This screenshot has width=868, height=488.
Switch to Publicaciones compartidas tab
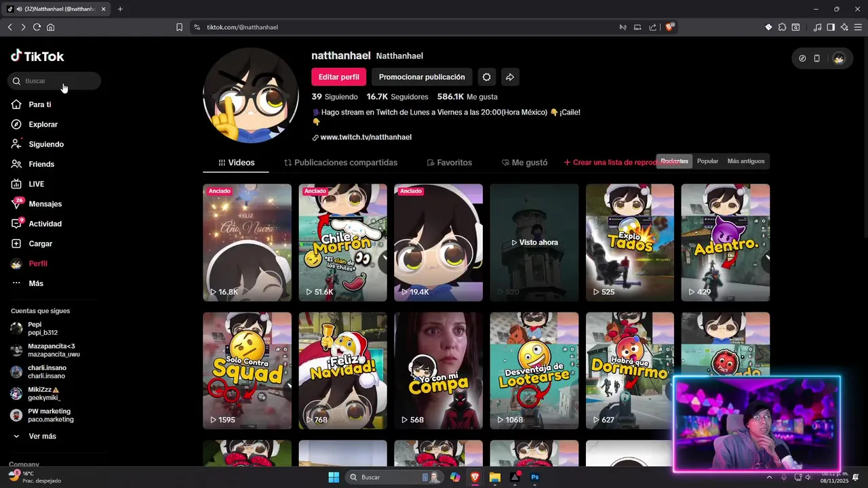point(340,163)
